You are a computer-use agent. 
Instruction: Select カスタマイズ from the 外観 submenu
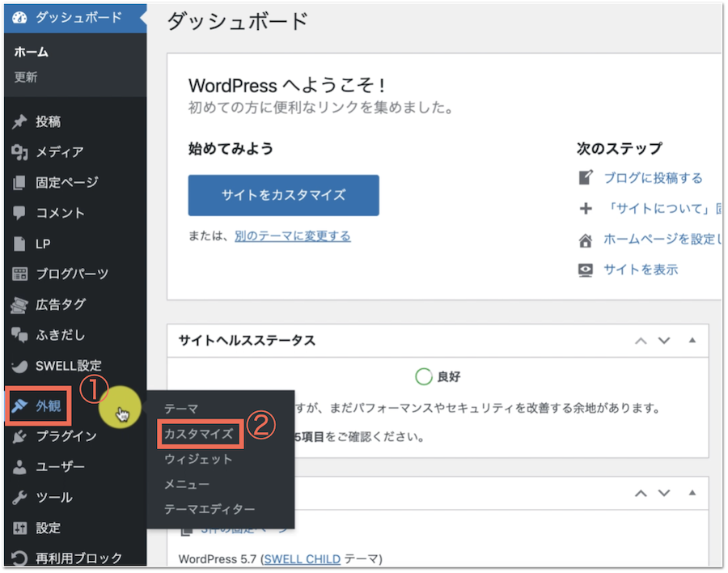(198, 434)
